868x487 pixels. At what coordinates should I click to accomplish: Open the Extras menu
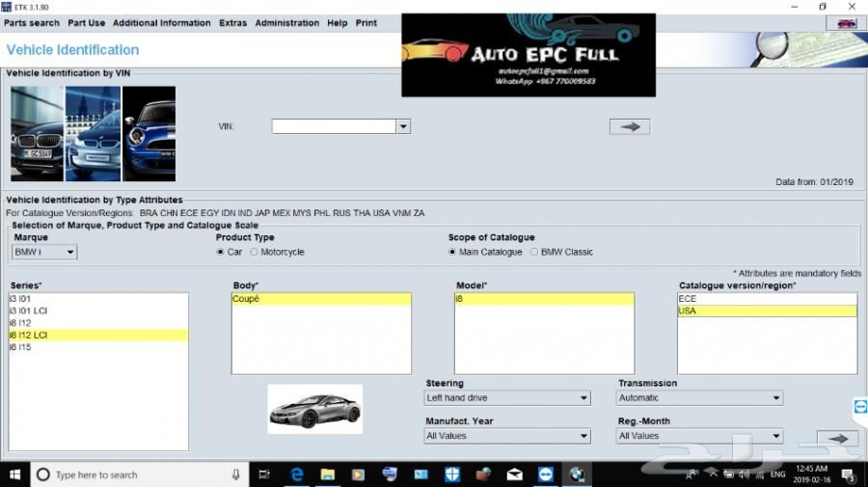(233, 23)
